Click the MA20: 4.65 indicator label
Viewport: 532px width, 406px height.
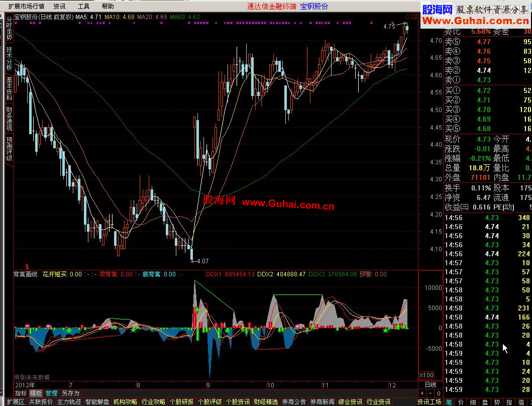152,17
